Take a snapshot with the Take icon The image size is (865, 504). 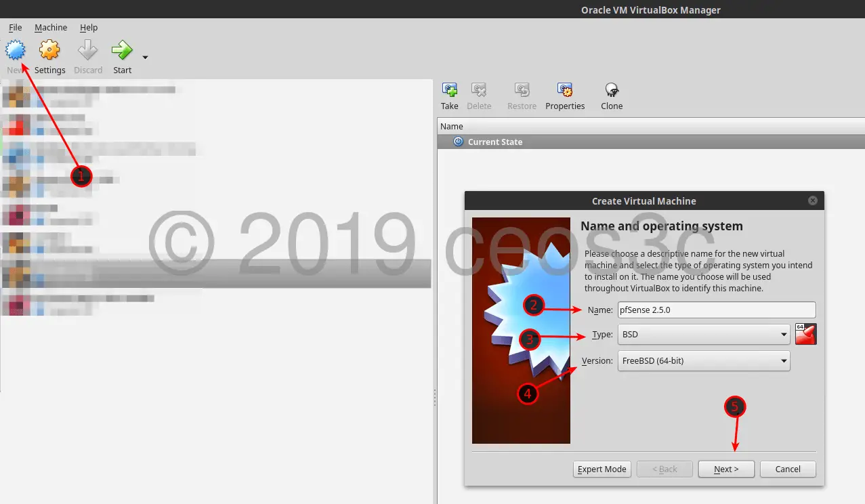point(450,90)
